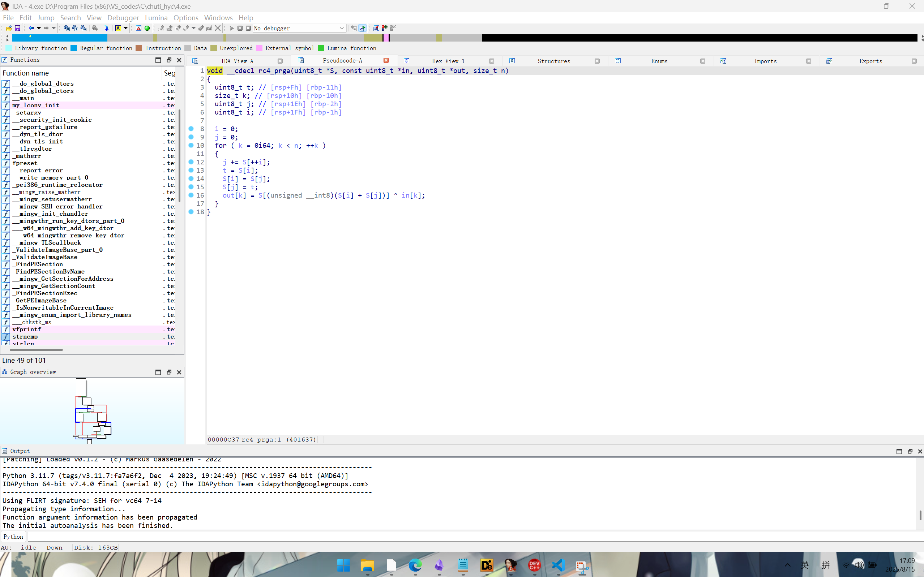Open the Debugger menu

click(123, 18)
